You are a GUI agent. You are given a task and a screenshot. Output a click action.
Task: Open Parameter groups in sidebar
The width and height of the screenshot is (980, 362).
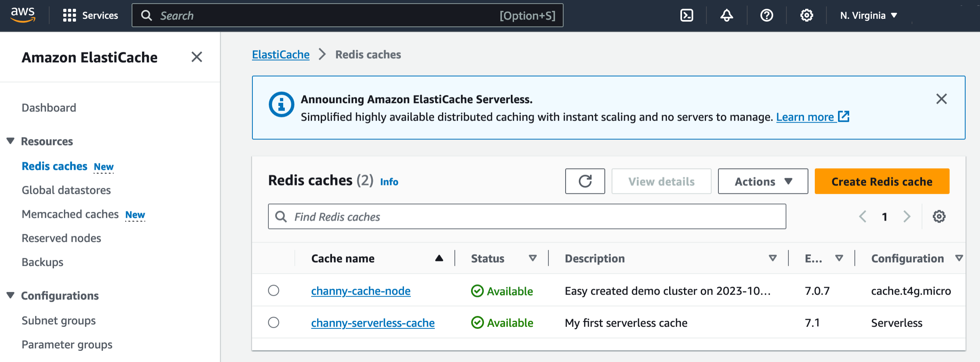point(67,345)
